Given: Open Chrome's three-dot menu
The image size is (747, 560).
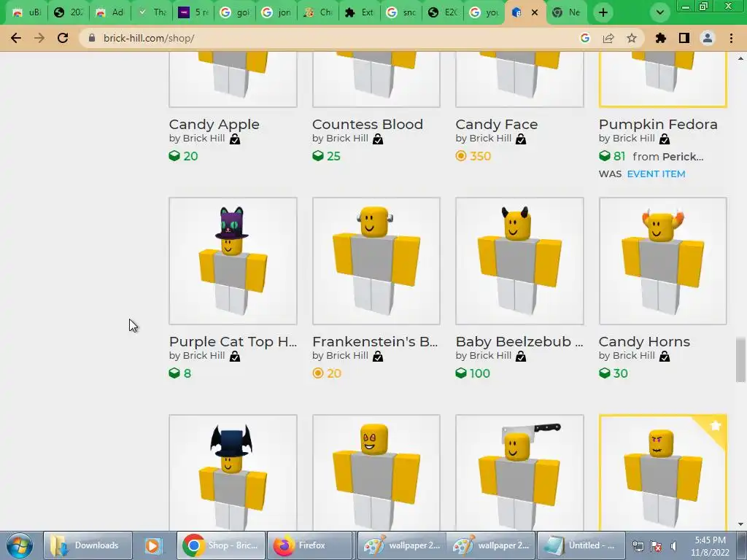Looking at the screenshot, I should click(x=731, y=38).
